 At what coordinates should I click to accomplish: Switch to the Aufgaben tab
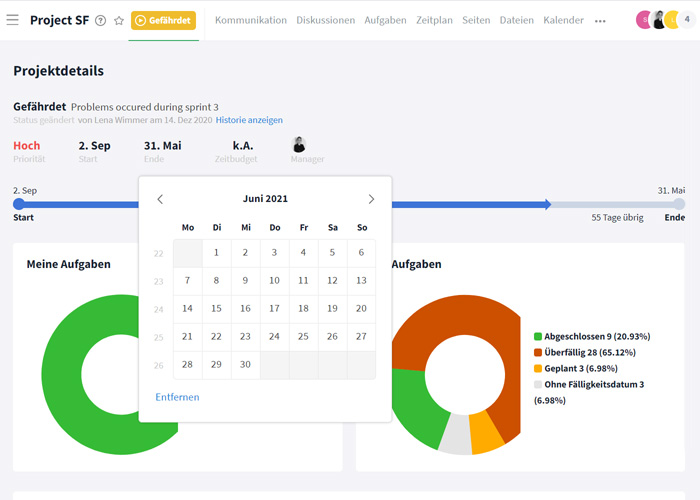click(x=385, y=20)
